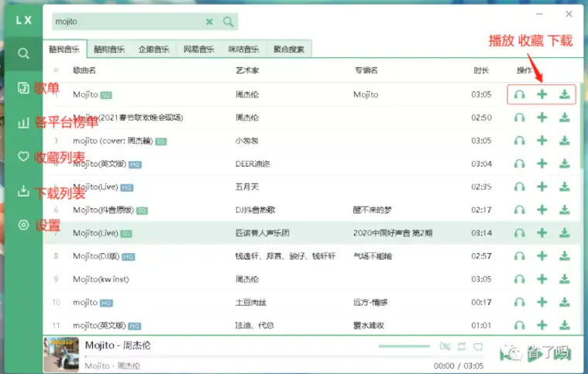The height and width of the screenshot is (374, 588).
Task: Play Mojito(2021春节联欢晚会现场) track
Action: (519, 118)
